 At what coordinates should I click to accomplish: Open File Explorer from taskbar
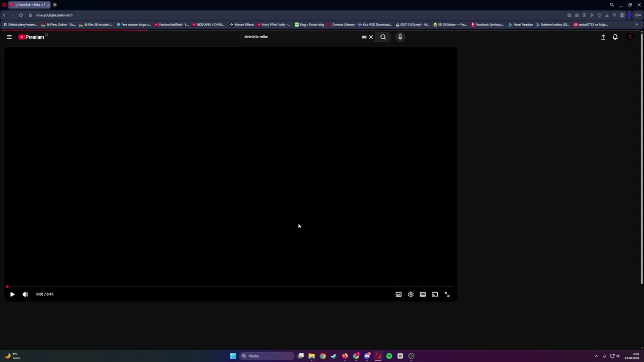pos(311,356)
